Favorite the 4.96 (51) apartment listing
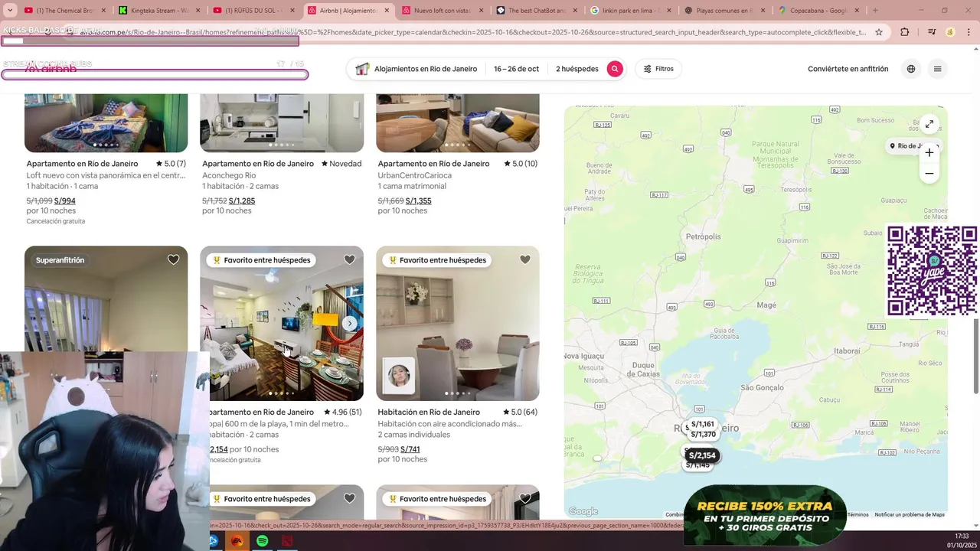This screenshot has width=980, height=551. 349,260
